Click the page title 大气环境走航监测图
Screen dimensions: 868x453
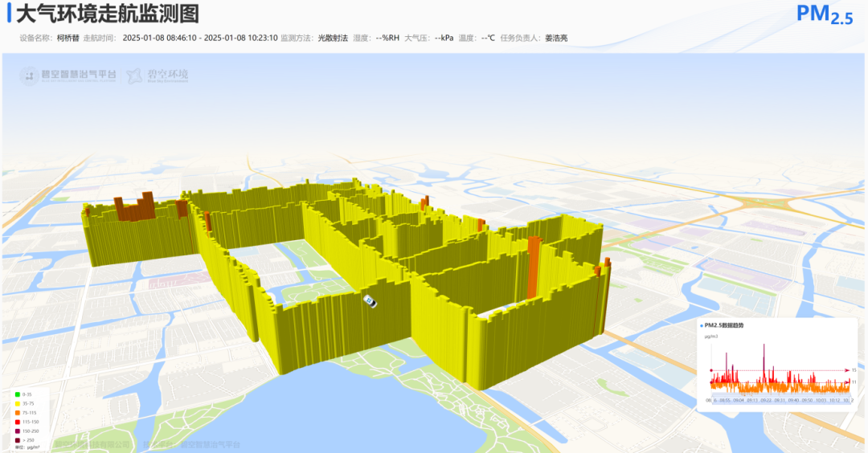108,14
